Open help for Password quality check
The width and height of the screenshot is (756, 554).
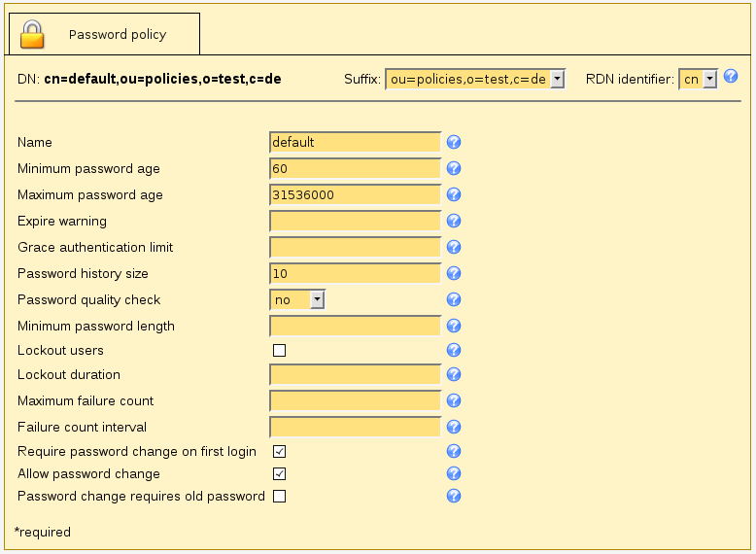tap(454, 299)
